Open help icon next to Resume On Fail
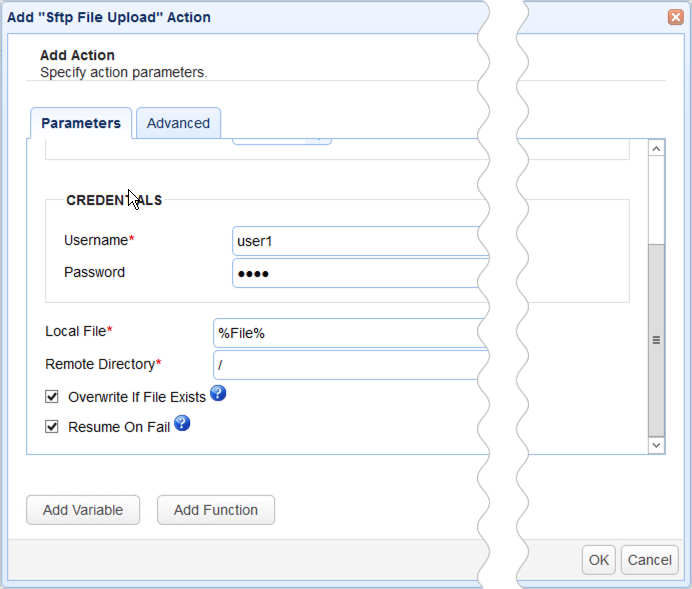 point(182,424)
